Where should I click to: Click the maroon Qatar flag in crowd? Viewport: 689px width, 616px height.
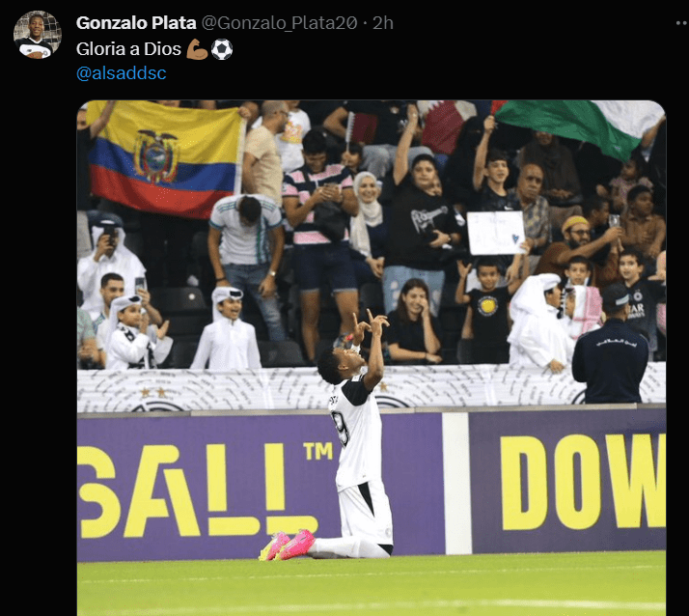pos(446,126)
